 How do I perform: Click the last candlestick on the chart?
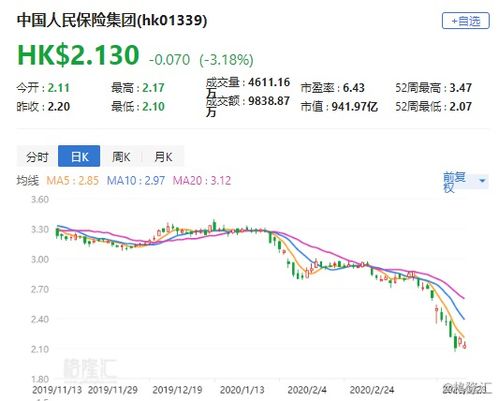tap(465, 345)
